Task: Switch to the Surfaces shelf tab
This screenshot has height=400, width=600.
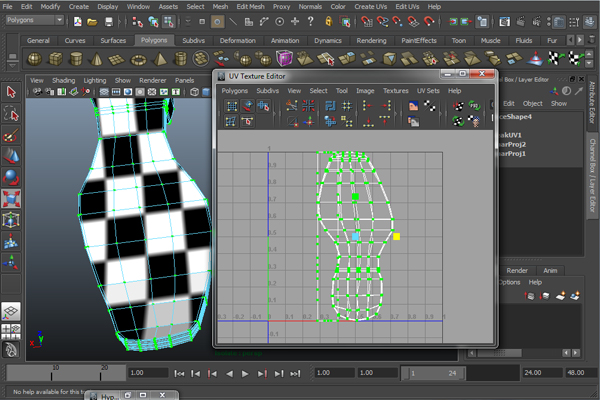Action: 113,41
